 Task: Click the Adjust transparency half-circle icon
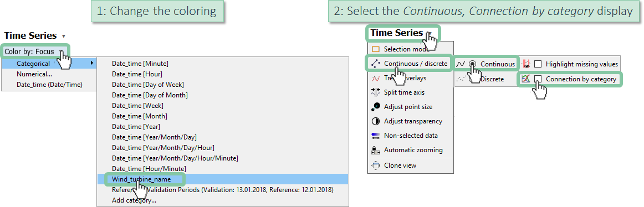click(x=375, y=121)
